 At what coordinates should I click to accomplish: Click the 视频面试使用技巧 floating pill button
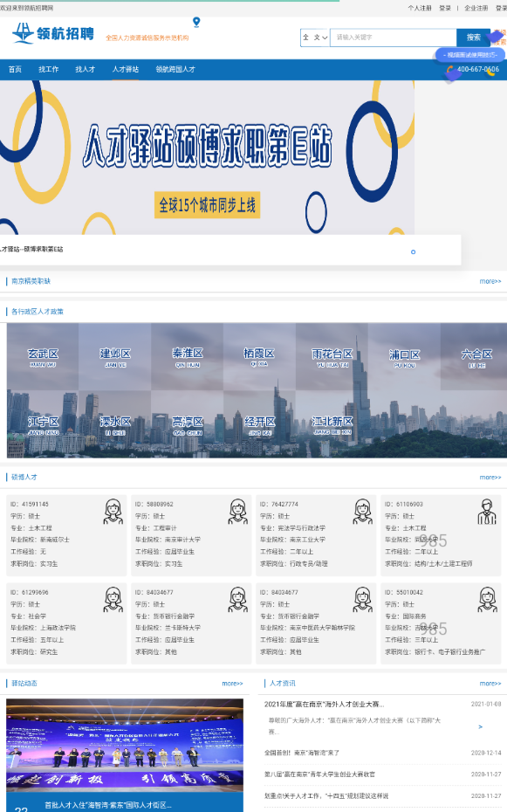click(470, 55)
